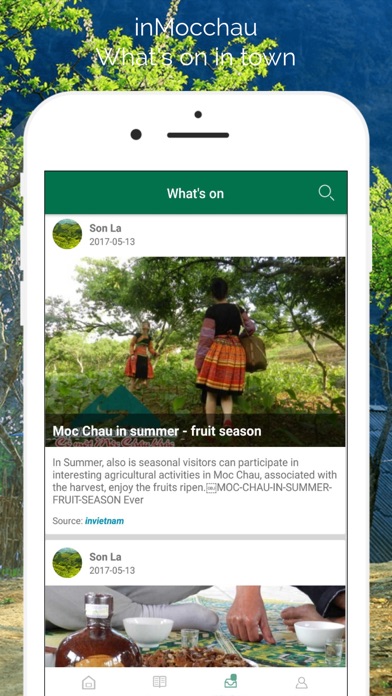This screenshot has width=392, height=696.
Task: Select the first post's 2017-05-13 date
Action: pos(112,242)
